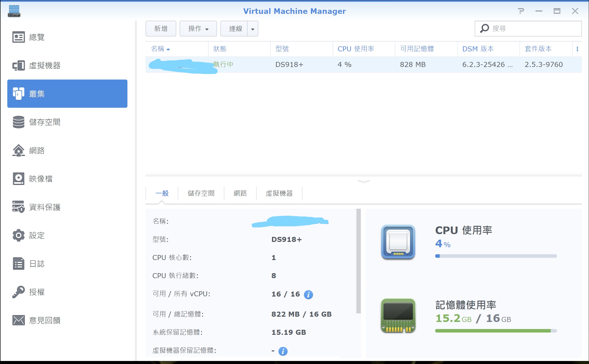This screenshot has width=589, height=364.
Task: Open the 總覽 overview sidebar icon
Action: (x=18, y=37)
